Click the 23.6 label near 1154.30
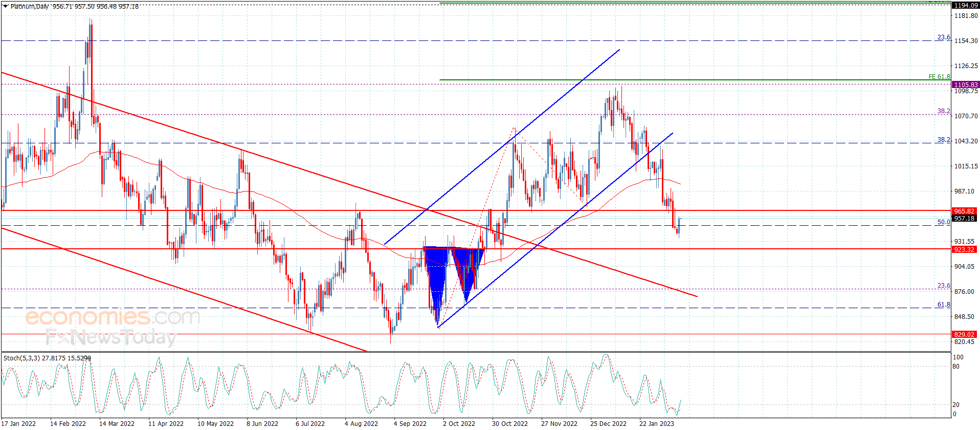Screen dimensions: 980x430 pyautogui.click(x=944, y=37)
